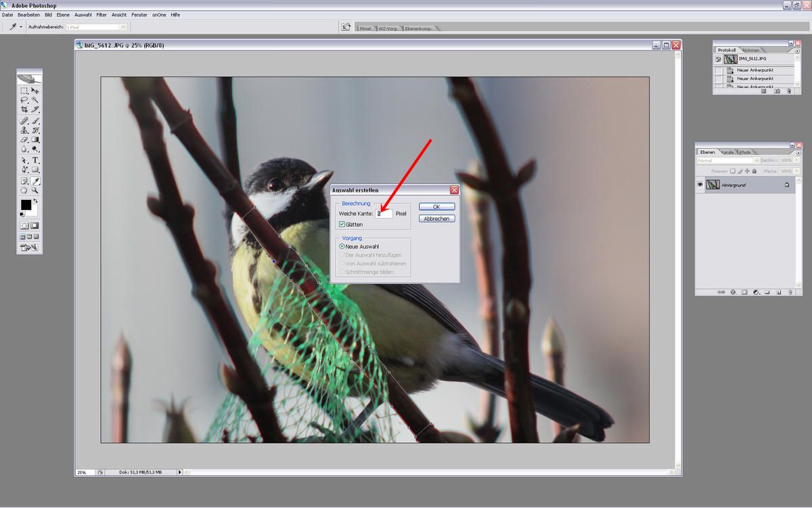
Task: Toggle the Glätten checkbox
Action: [342, 224]
